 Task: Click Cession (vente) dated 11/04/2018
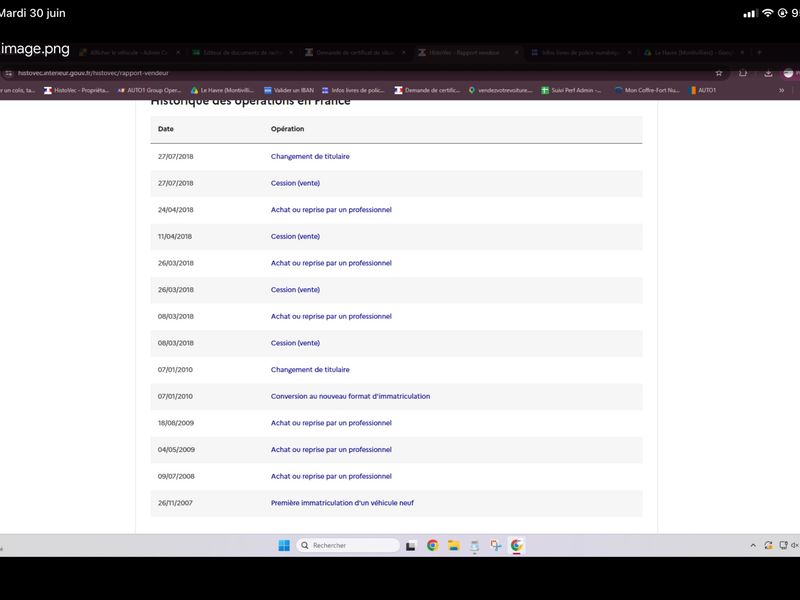[295, 237]
